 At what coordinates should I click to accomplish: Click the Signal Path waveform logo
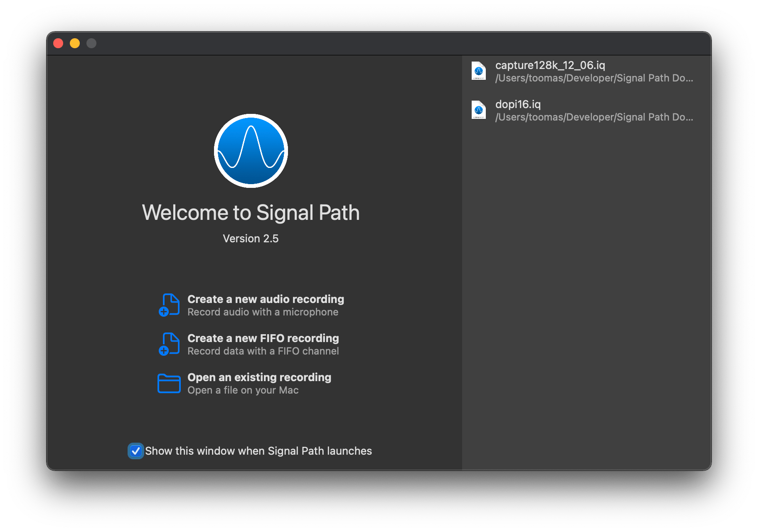click(251, 151)
